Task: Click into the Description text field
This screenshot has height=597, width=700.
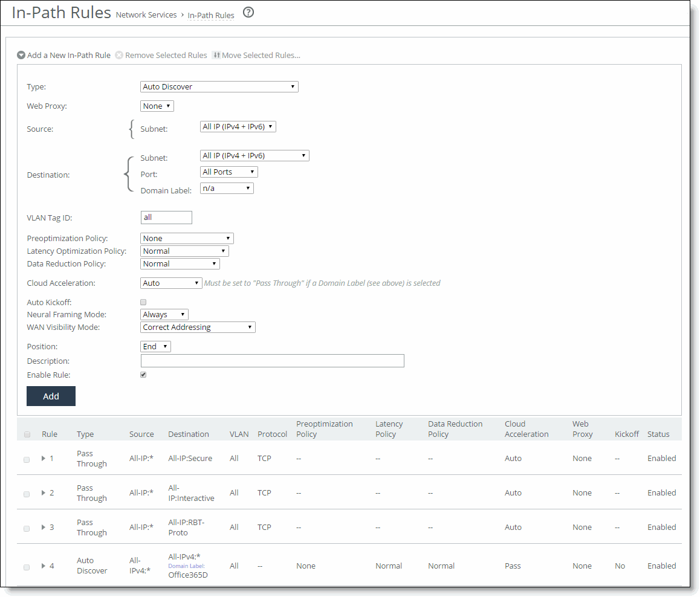Action: click(272, 361)
